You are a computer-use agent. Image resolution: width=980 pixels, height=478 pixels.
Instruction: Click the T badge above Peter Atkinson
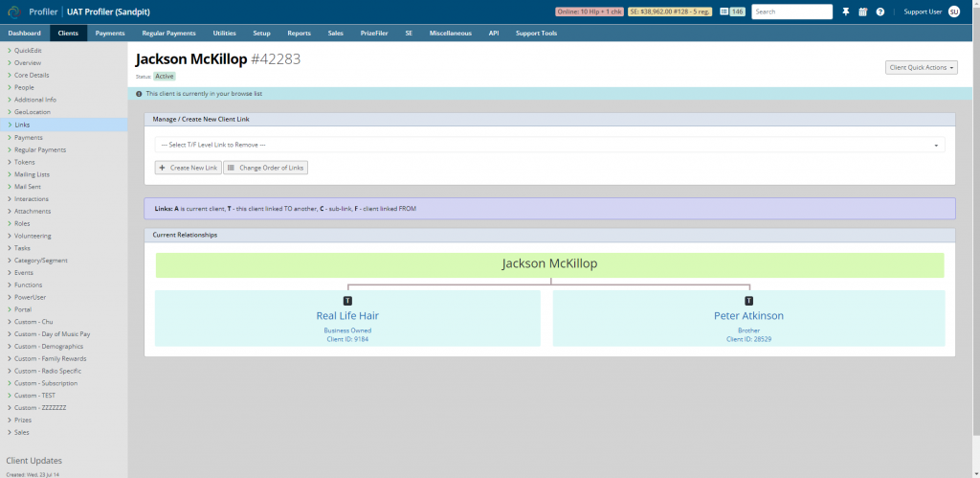[748, 301]
